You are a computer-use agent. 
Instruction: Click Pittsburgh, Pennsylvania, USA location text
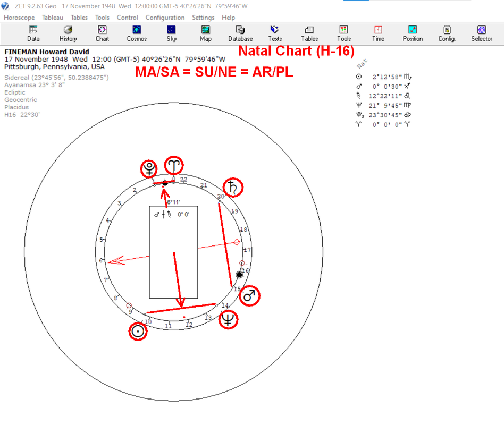point(54,67)
